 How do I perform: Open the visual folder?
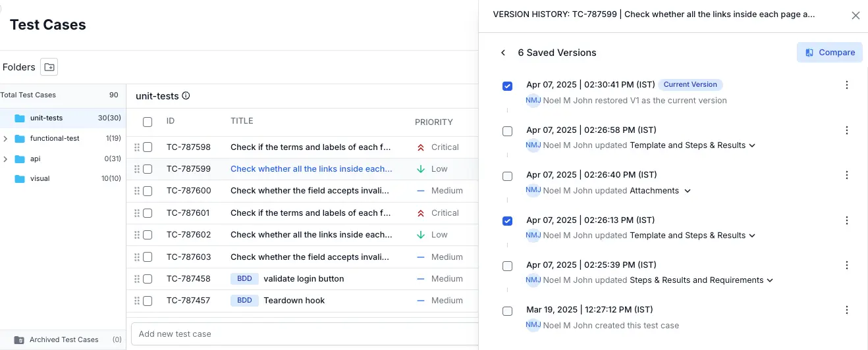point(40,179)
